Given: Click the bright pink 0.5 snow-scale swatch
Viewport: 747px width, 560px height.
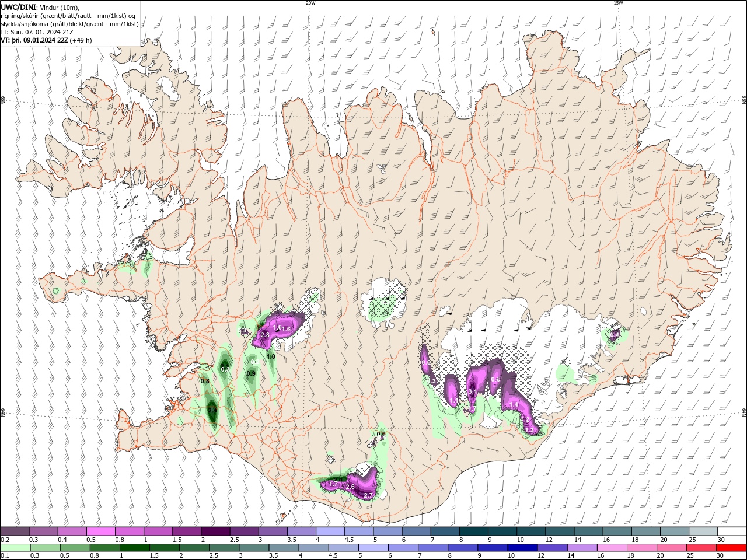Looking at the screenshot, I should (100, 531).
